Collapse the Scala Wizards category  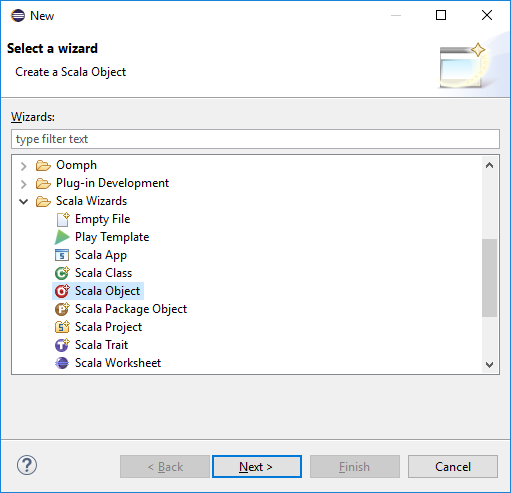(23, 201)
